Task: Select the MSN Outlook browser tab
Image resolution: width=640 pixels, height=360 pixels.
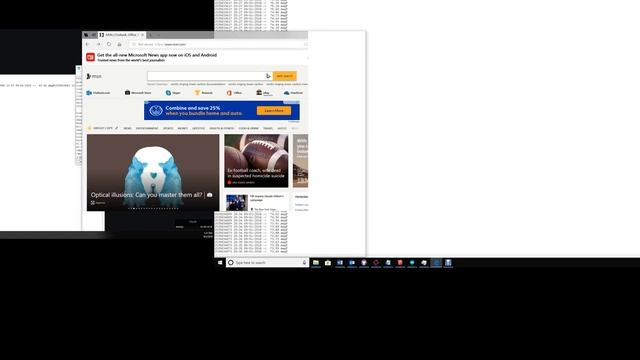Action: [x=122, y=35]
